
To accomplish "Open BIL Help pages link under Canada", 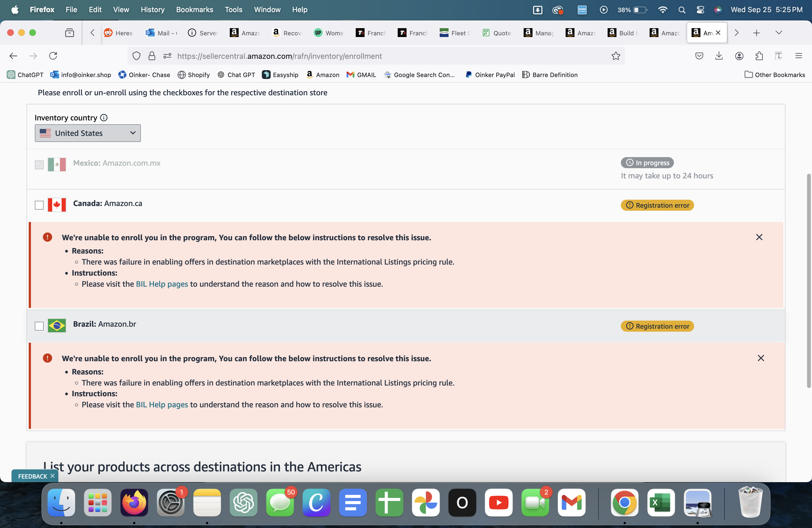I will coord(162,284).
